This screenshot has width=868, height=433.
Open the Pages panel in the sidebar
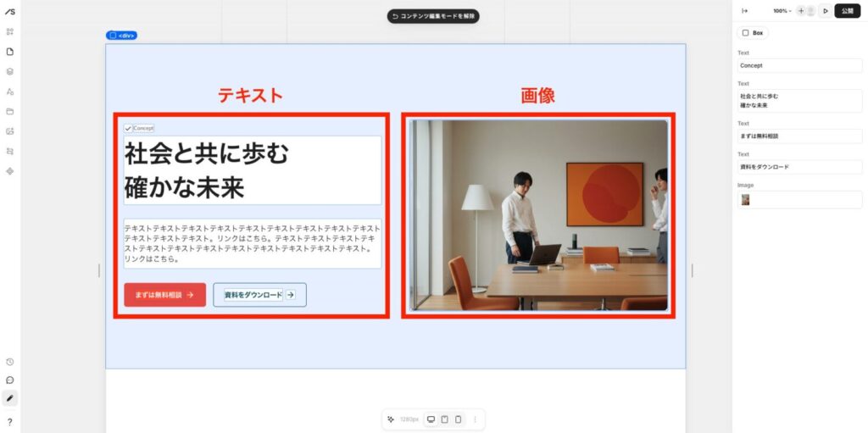[x=10, y=52]
